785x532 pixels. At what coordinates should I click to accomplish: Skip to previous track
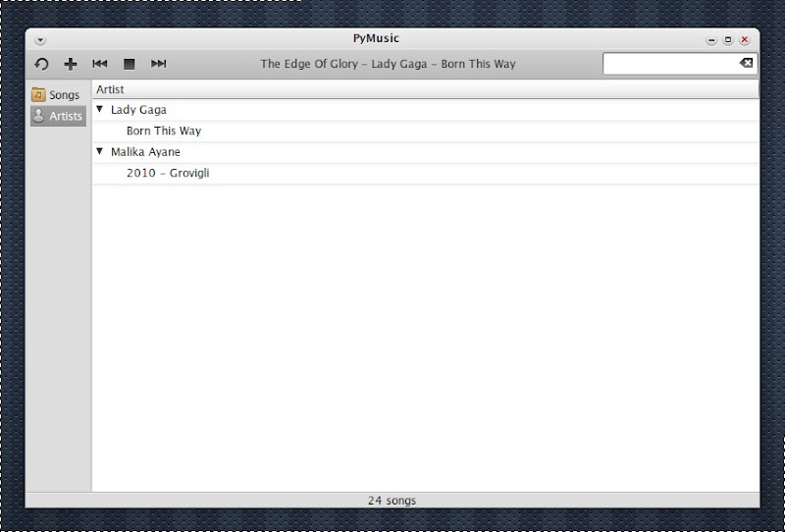coord(100,64)
